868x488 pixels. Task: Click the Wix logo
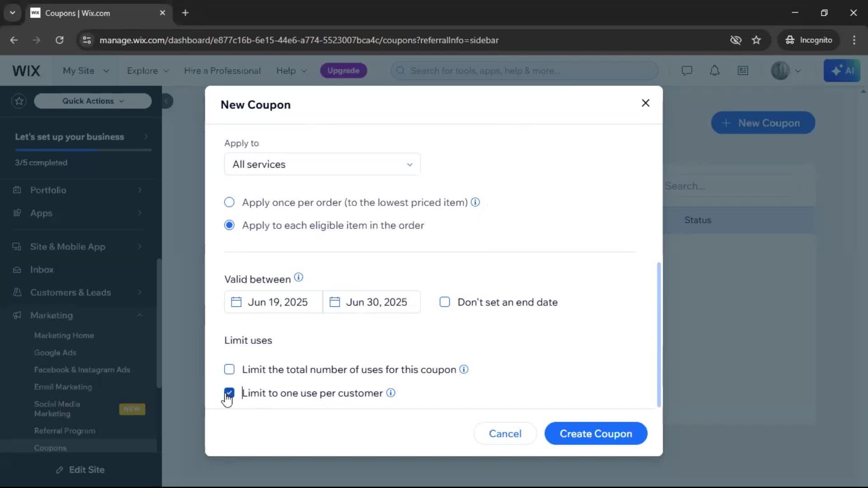(x=26, y=70)
